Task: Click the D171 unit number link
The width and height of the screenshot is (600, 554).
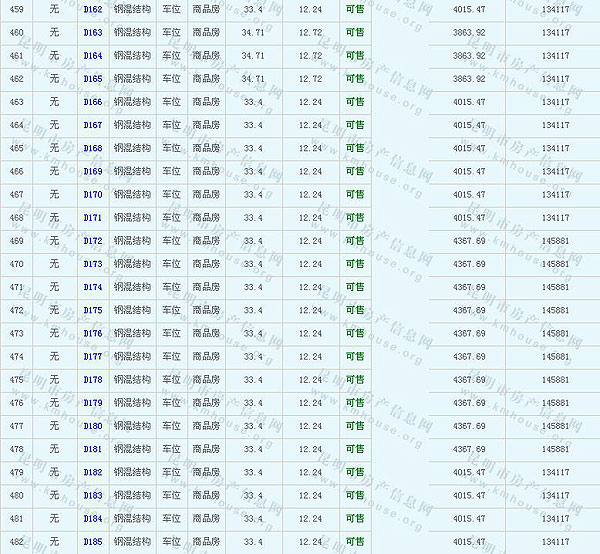Action: pyautogui.click(x=92, y=217)
